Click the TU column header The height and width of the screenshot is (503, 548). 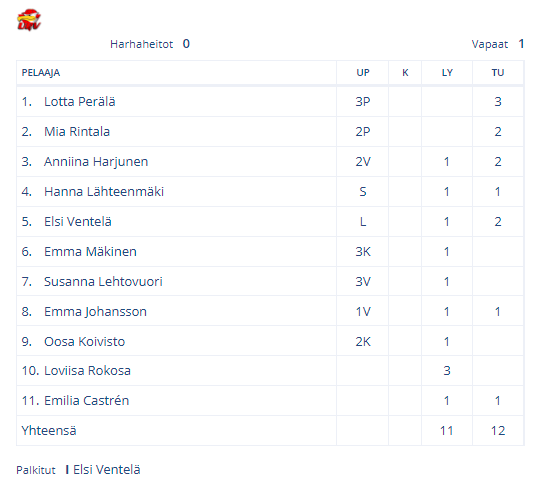(498, 73)
